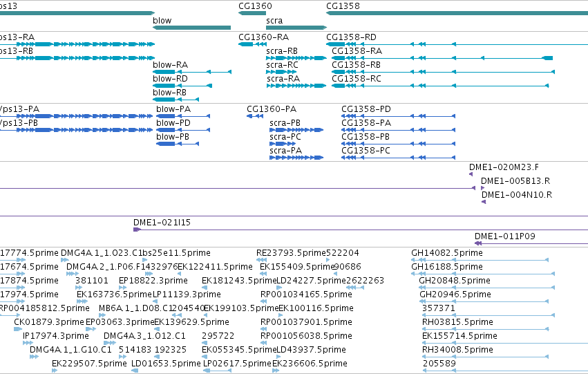Click feature 295722

204,344
